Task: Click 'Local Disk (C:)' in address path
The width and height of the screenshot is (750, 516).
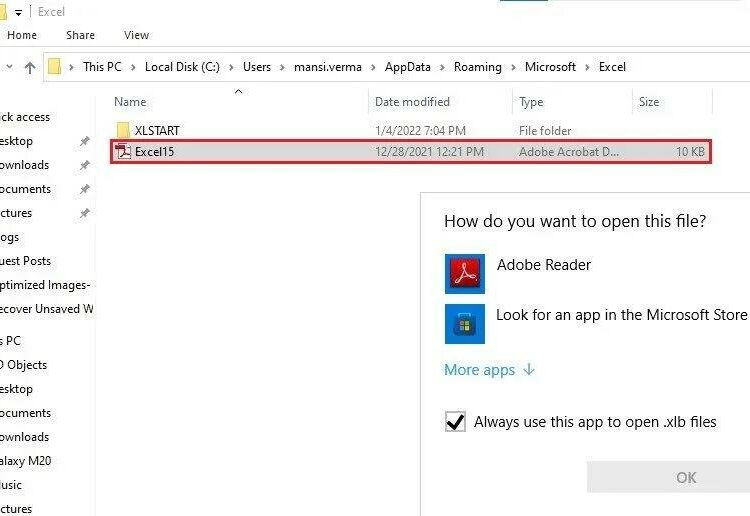Action: (x=182, y=66)
